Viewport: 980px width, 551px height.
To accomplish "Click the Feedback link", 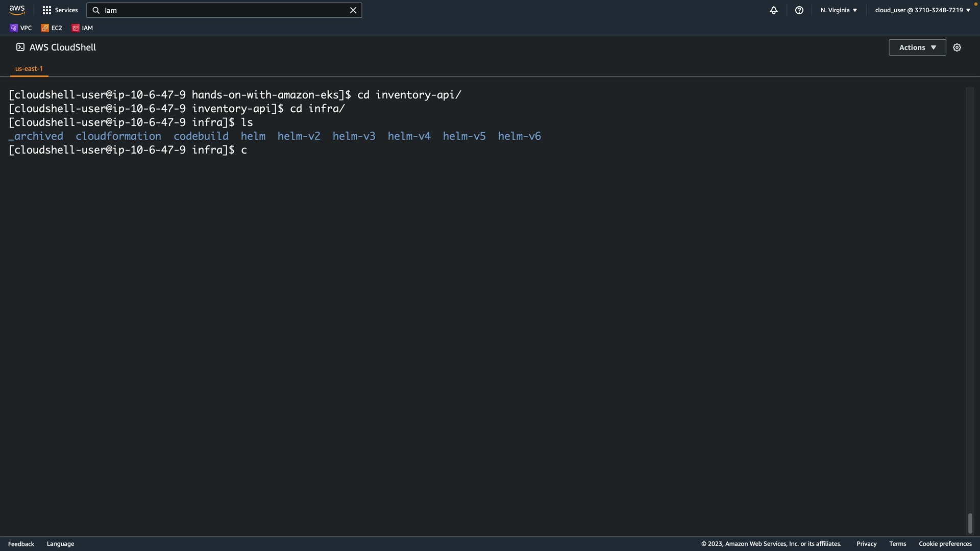I will click(x=21, y=544).
